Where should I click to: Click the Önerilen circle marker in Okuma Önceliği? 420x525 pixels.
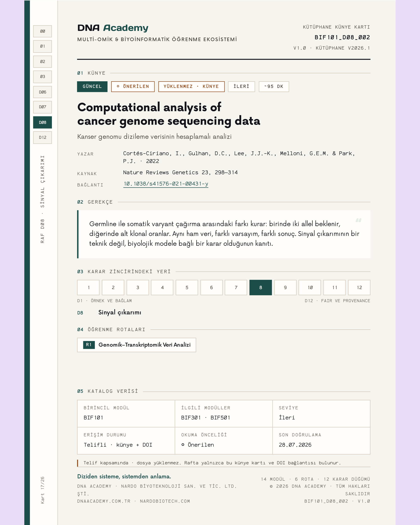(x=183, y=445)
